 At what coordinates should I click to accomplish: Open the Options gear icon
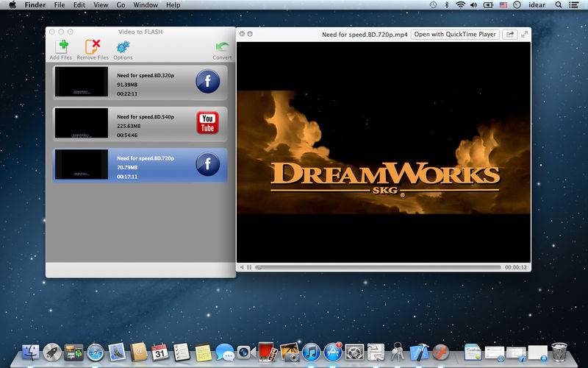[x=123, y=47]
